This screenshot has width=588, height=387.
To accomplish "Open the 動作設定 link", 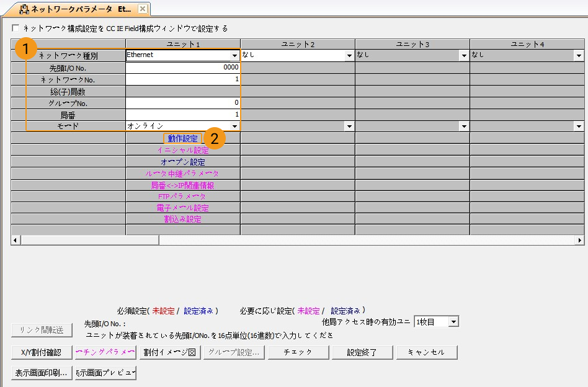I will click(x=182, y=138).
